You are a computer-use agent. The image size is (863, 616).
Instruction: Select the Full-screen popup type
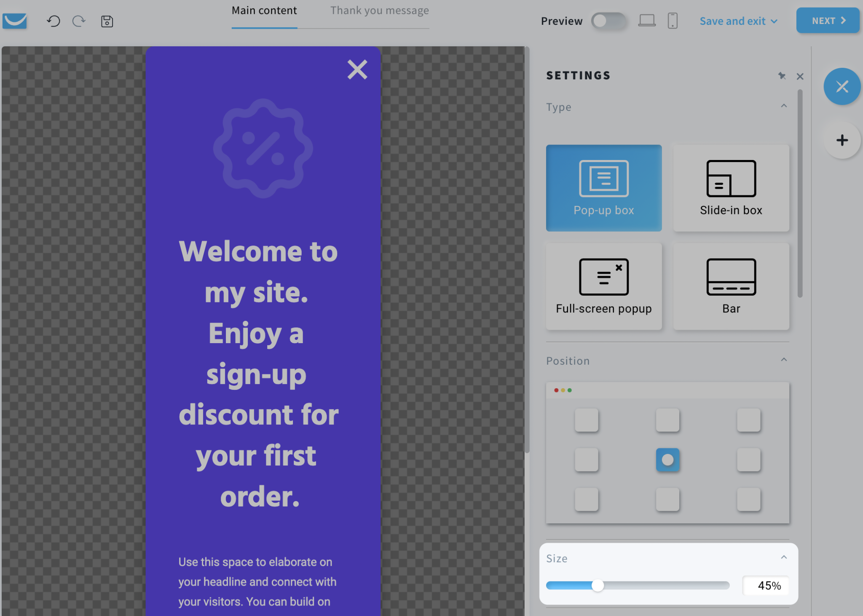(x=603, y=286)
